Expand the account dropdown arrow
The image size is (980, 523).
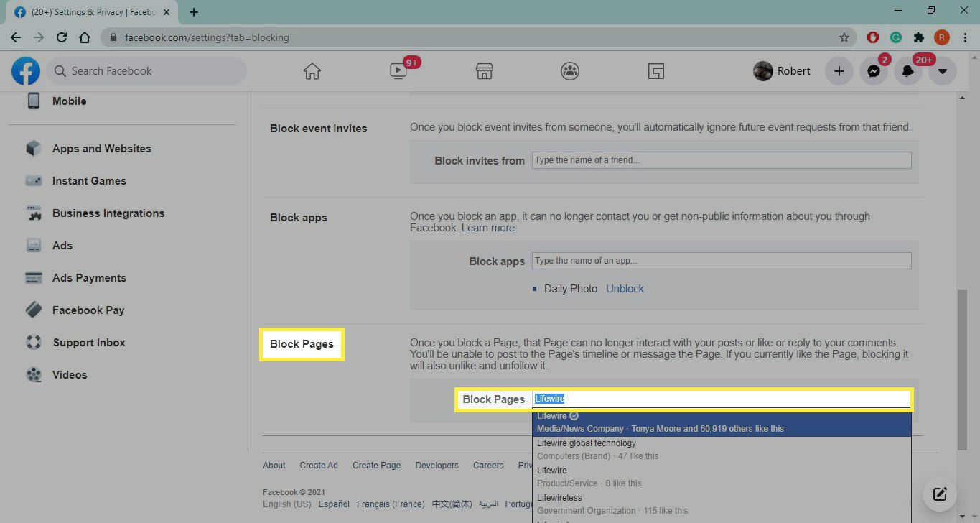pos(942,71)
